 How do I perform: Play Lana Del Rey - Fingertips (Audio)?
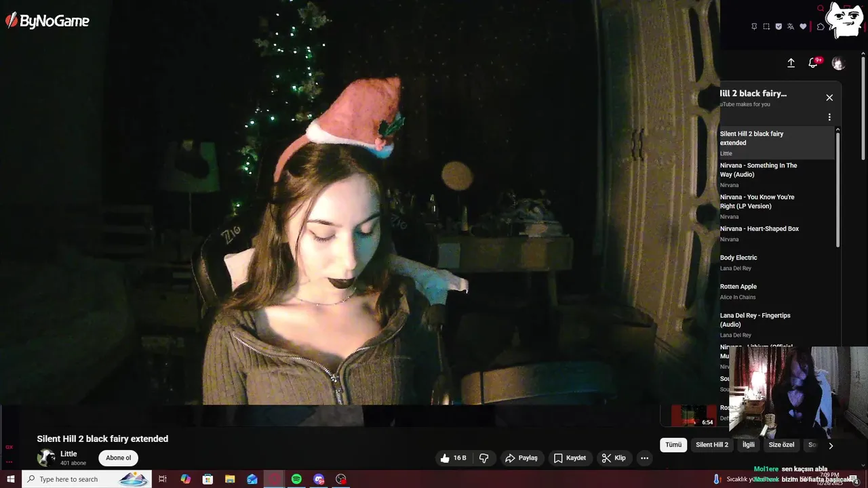point(777,325)
